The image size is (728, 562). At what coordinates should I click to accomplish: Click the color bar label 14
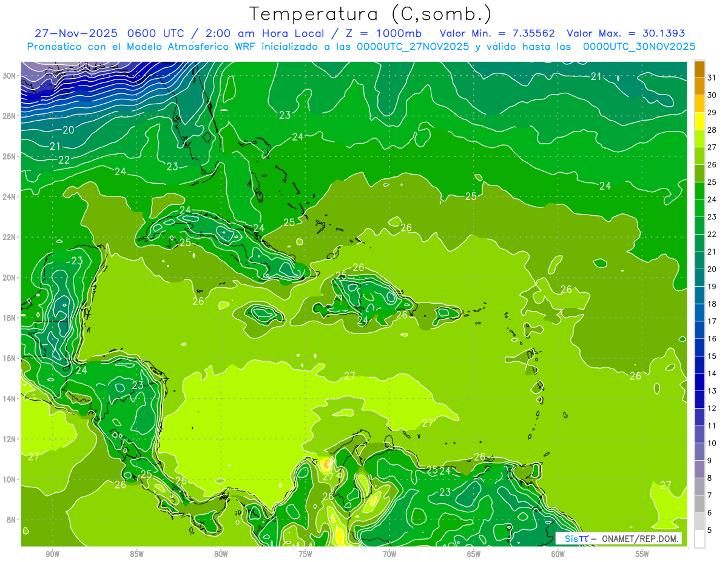pos(712,373)
